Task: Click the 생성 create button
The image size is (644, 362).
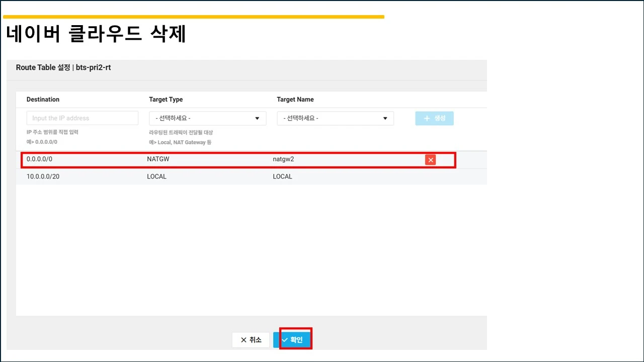Action: pos(434,118)
